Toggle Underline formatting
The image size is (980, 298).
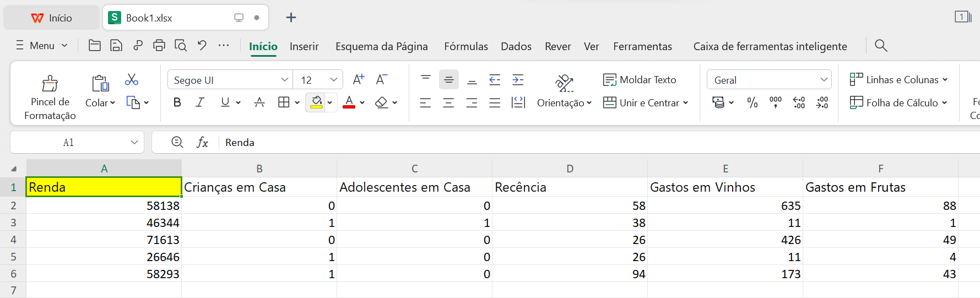[x=225, y=102]
